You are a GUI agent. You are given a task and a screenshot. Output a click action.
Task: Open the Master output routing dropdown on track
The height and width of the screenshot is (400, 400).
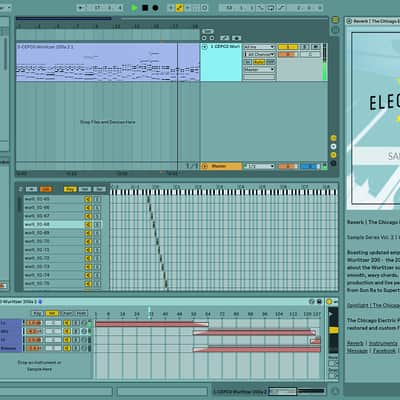(259, 70)
